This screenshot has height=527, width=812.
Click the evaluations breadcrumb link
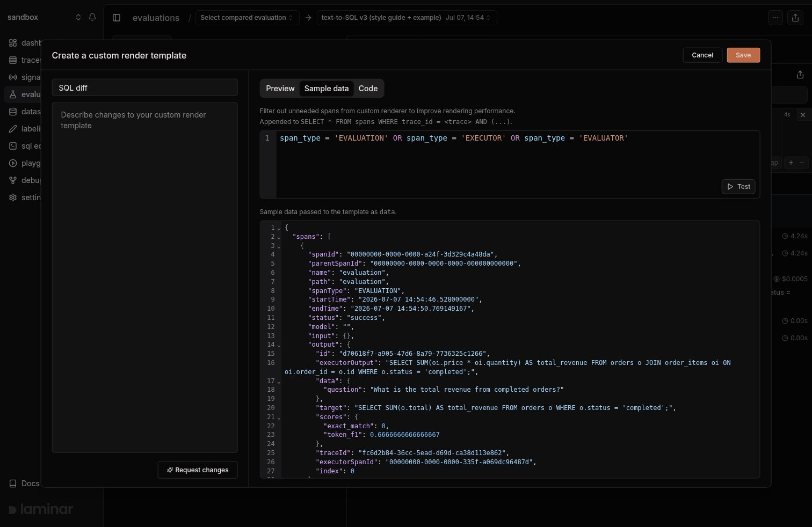[x=156, y=18]
